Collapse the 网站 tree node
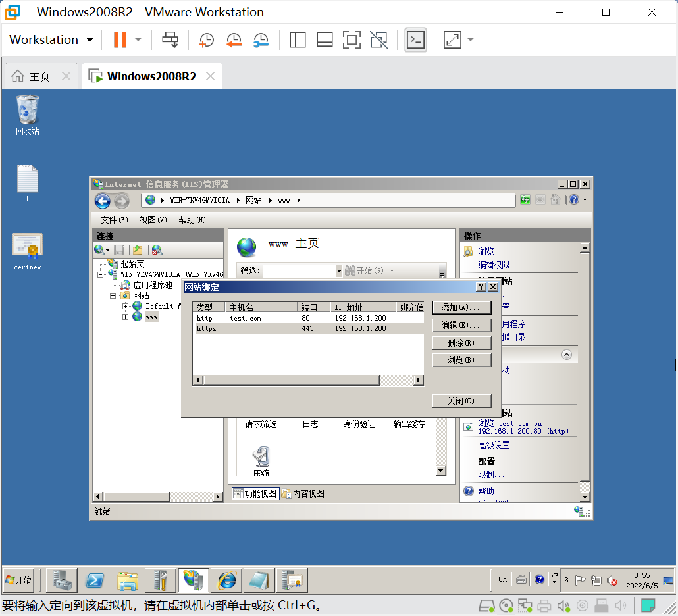678x616 pixels. tap(113, 295)
